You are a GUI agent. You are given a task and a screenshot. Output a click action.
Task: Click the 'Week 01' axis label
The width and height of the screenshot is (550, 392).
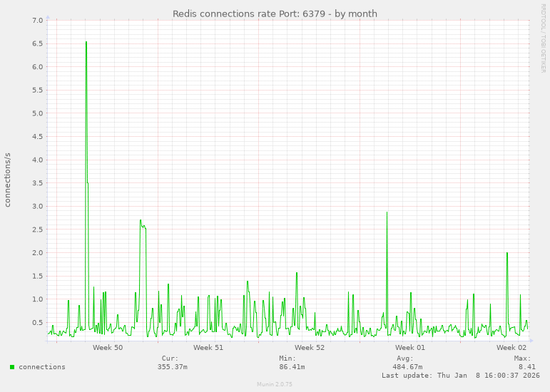(410, 348)
